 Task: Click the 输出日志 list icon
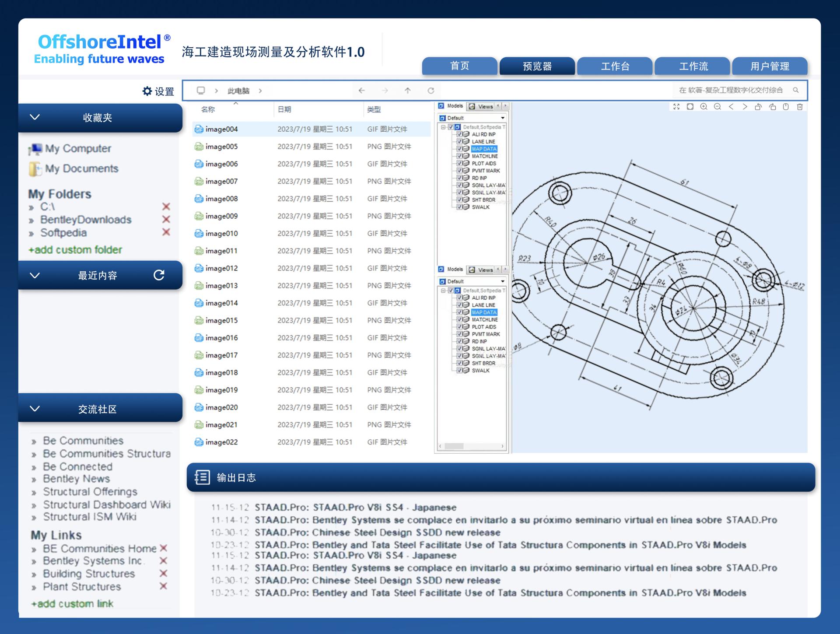[202, 477]
